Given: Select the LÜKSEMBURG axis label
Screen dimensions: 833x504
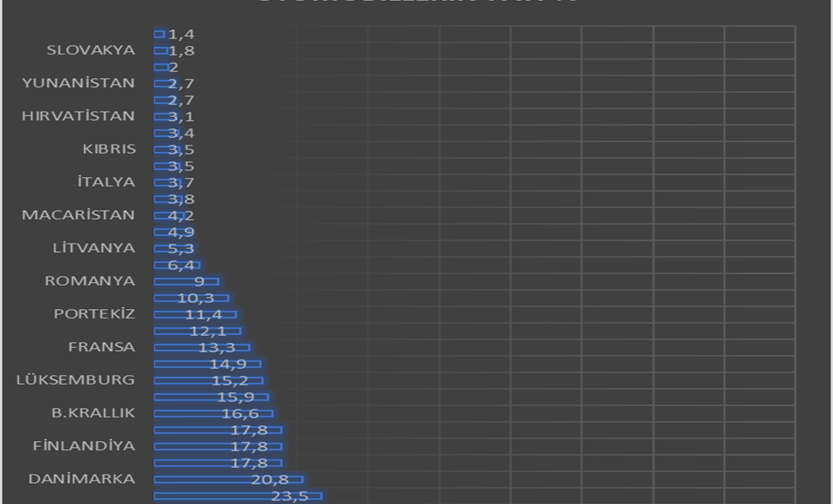Looking at the screenshot, I should click(x=76, y=380).
